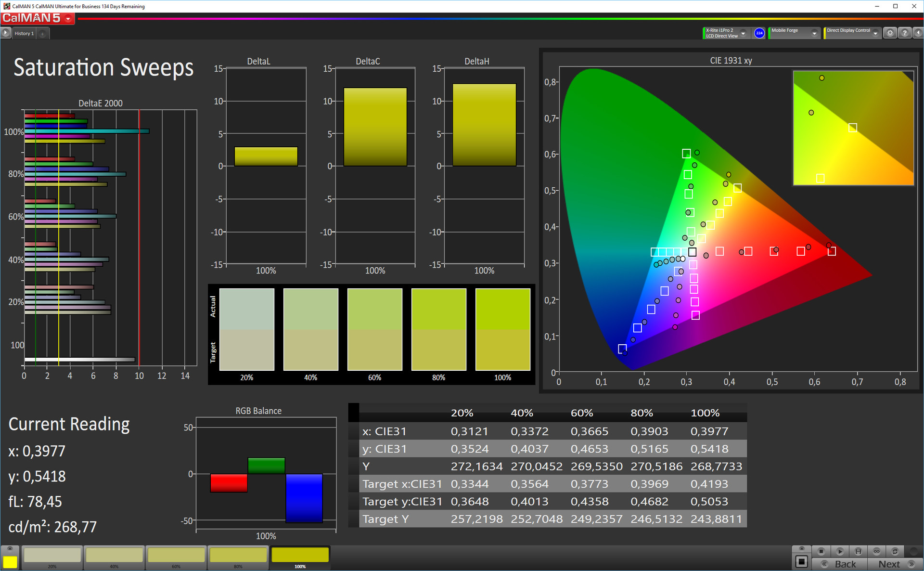Image resolution: width=924 pixels, height=571 pixels.
Task: Switch to the History 1 tab
Action: pyautogui.click(x=24, y=33)
